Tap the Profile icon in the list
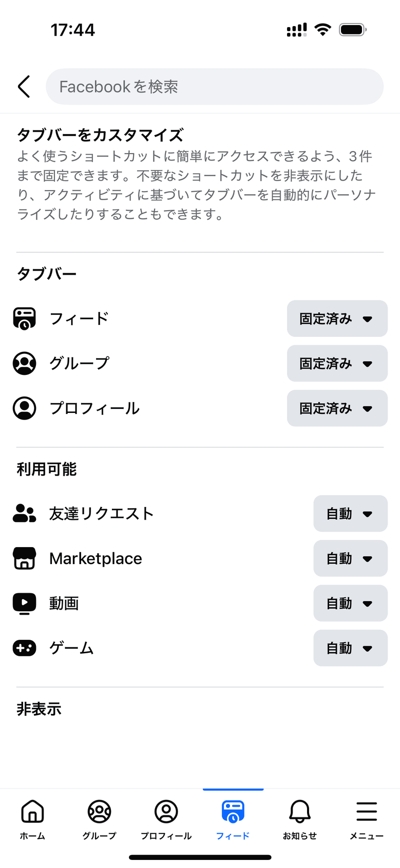 pos(24,408)
